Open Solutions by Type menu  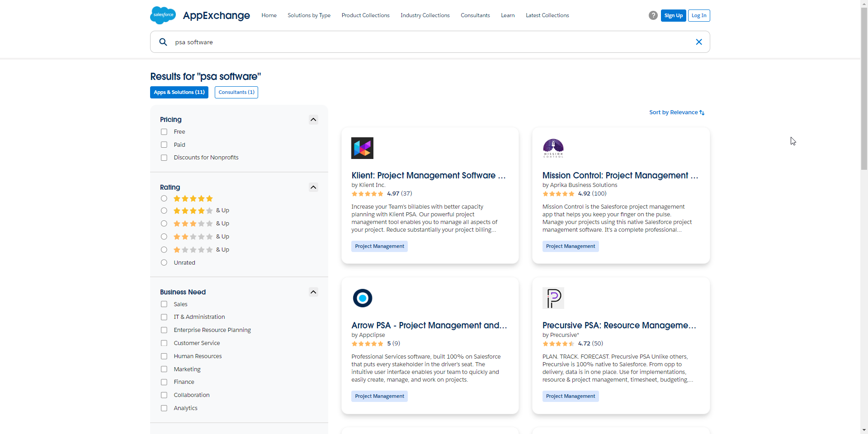click(309, 15)
